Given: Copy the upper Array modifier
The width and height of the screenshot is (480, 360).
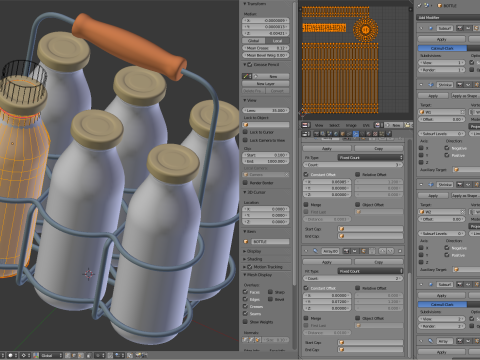Looking at the screenshot, I should (x=379, y=148).
